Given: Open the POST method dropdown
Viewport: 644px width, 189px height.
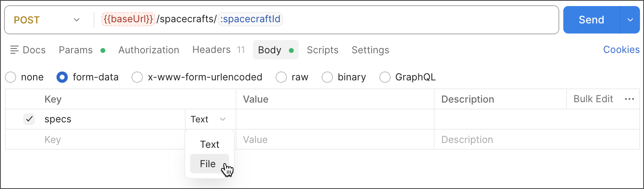Looking at the screenshot, I should (46, 20).
